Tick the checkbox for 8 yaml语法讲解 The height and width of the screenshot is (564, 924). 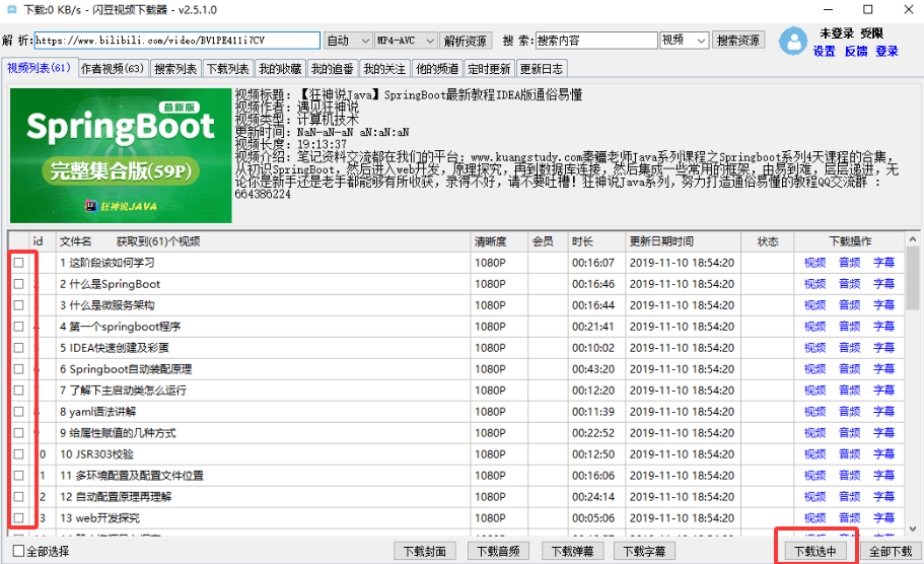pyautogui.click(x=19, y=411)
